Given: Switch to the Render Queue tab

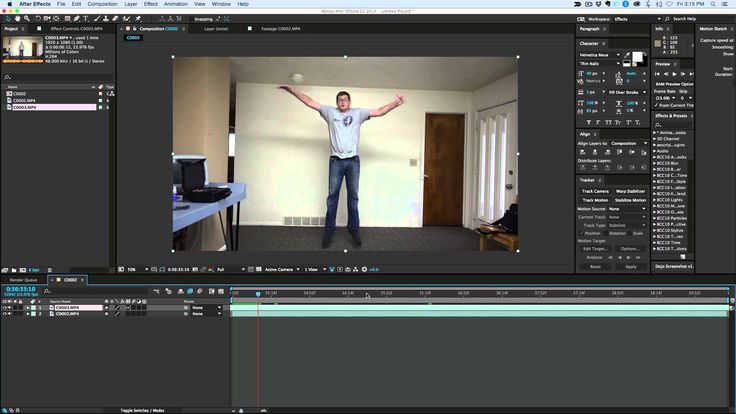Looking at the screenshot, I should pos(23,280).
